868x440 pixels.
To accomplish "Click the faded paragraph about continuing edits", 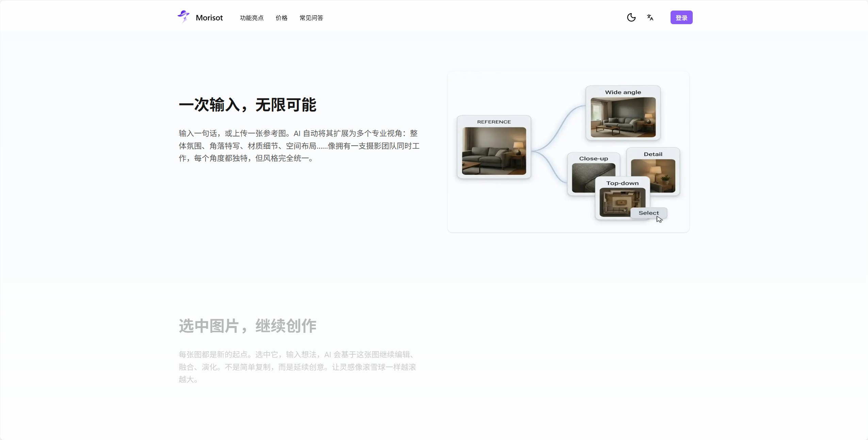I will (298, 367).
